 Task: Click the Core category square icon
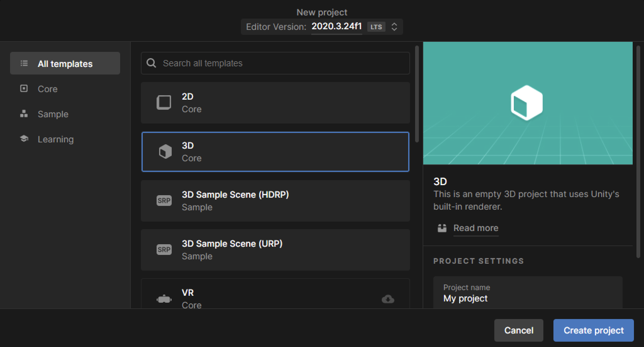[x=24, y=89]
